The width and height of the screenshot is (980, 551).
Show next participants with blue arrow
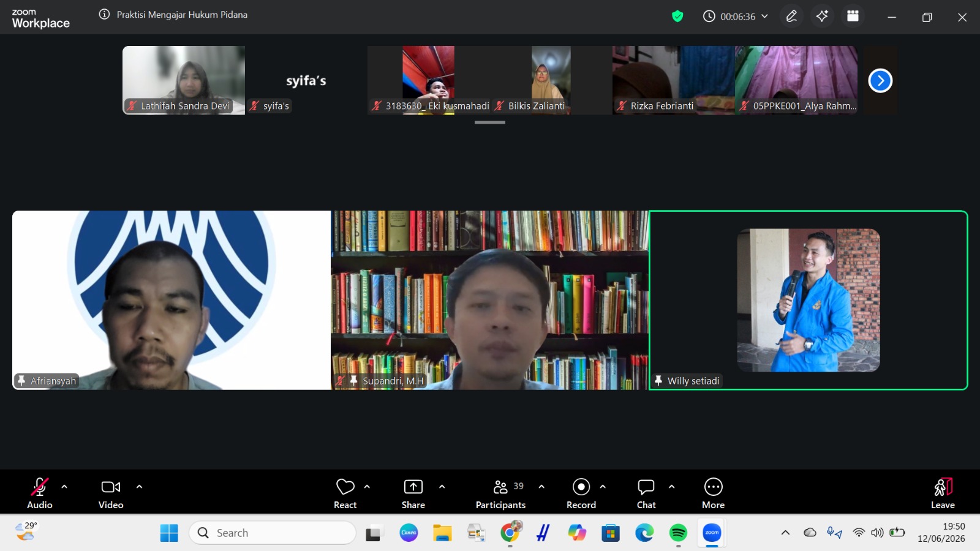[880, 80]
